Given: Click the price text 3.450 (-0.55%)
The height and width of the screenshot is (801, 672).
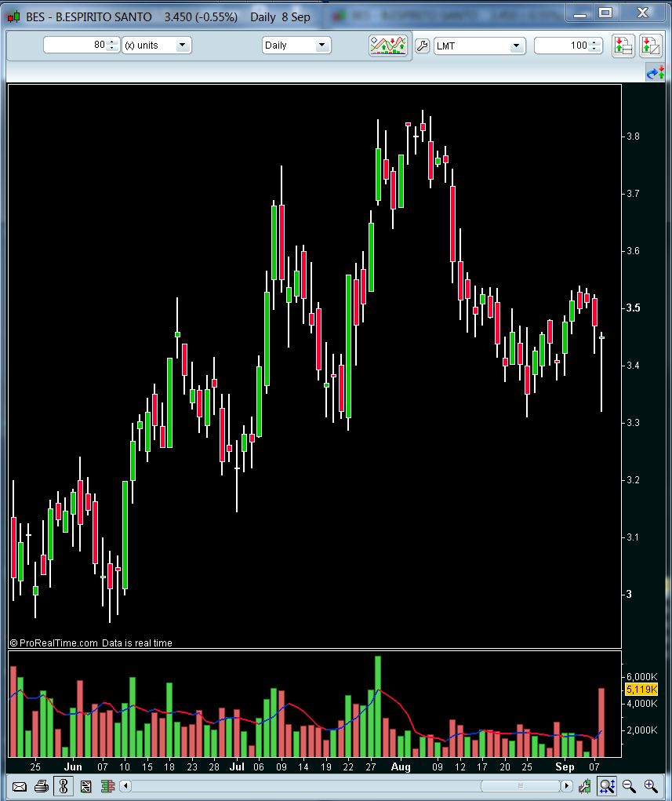Looking at the screenshot, I should (201, 16).
